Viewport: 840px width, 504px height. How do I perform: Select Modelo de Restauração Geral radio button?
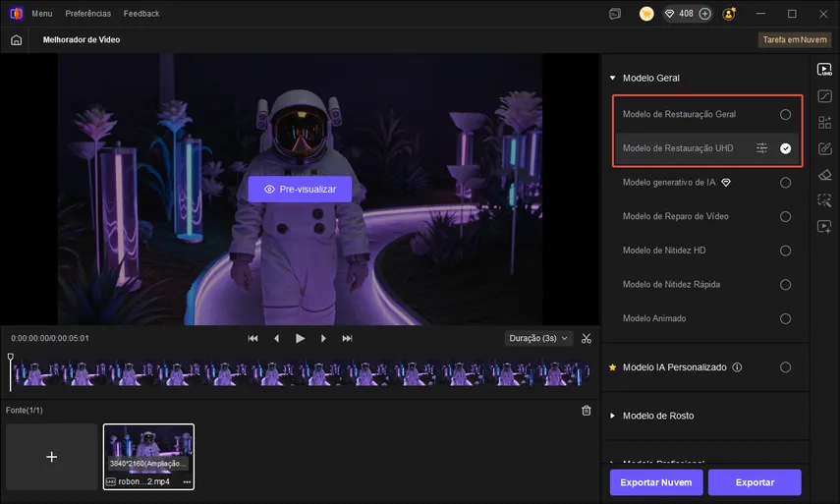tap(785, 114)
